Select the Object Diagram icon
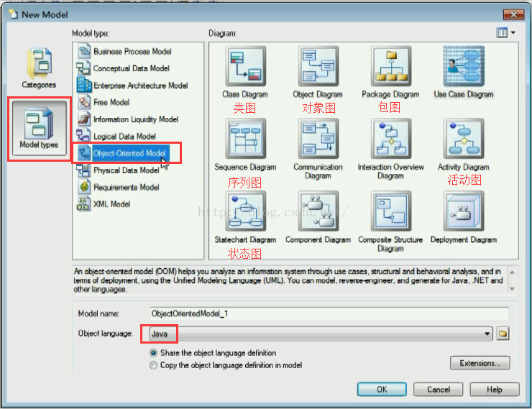This screenshot has height=409, width=532. coord(318,66)
